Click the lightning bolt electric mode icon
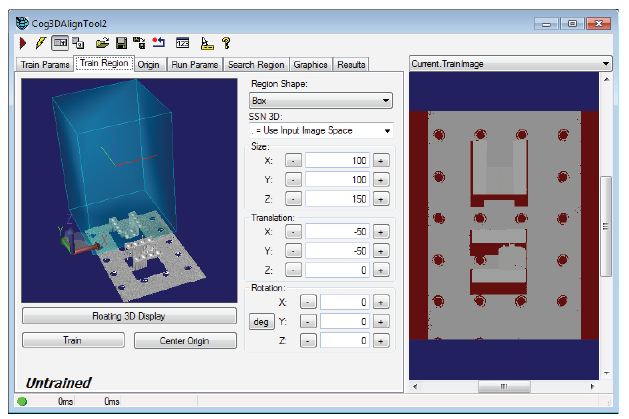This screenshot has width=629, height=419. [41, 43]
